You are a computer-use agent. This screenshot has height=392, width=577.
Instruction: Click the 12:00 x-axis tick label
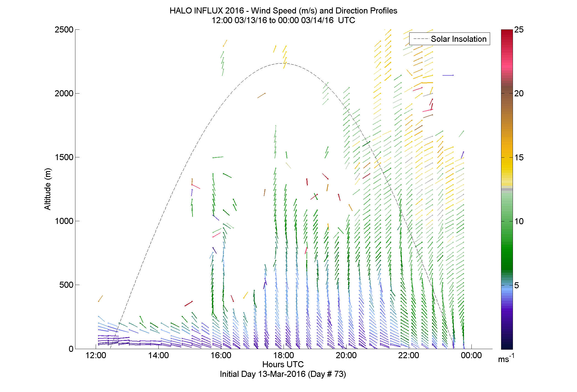[96, 355]
